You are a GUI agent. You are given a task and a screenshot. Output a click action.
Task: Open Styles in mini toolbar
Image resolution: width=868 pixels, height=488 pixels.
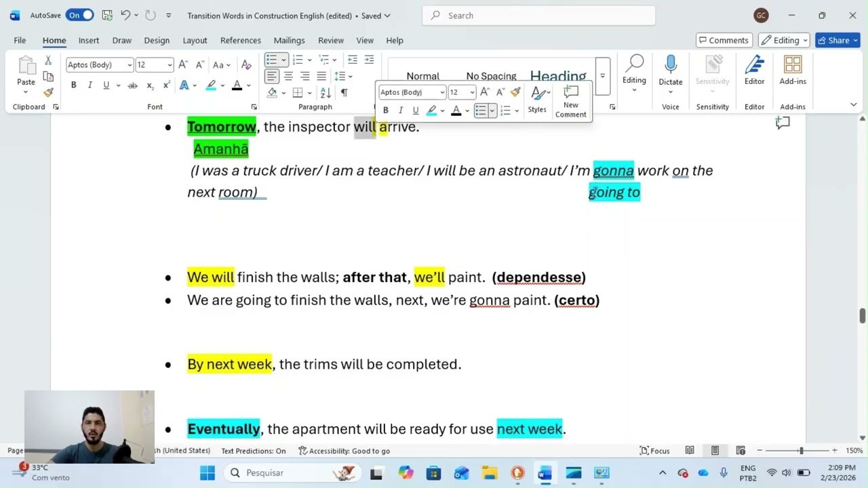coord(537,102)
